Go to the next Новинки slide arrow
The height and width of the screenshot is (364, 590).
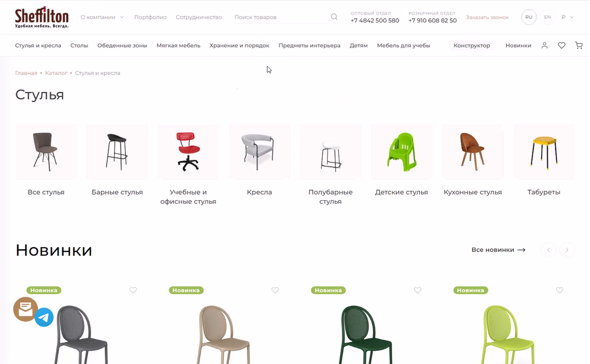pos(567,250)
